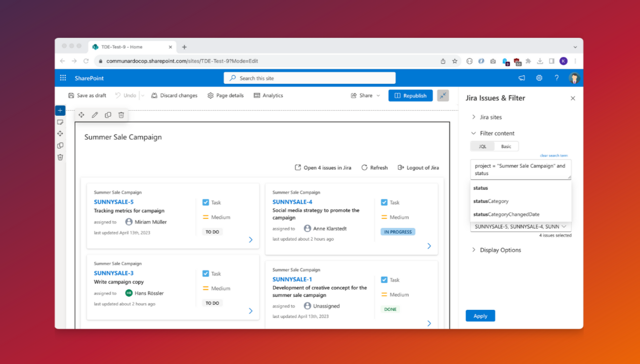Image resolution: width=640 pixels, height=364 pixels.
Task: Open the Chrome extensions puzzle icon
Action: (x=528, y=61)
